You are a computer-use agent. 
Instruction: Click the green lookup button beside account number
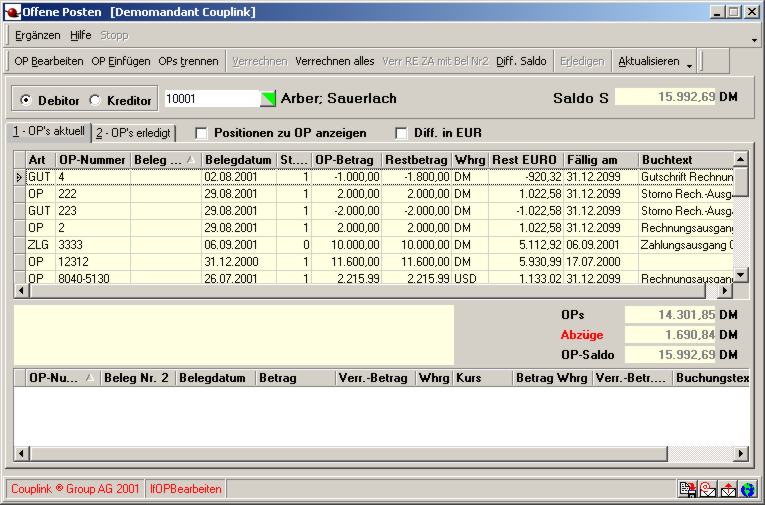[268, 99]
